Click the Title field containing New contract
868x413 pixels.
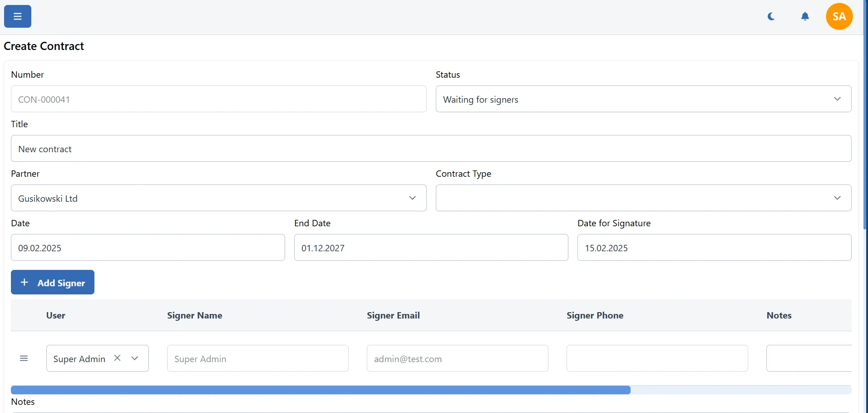pyautogui.click(x=431, y=149)
